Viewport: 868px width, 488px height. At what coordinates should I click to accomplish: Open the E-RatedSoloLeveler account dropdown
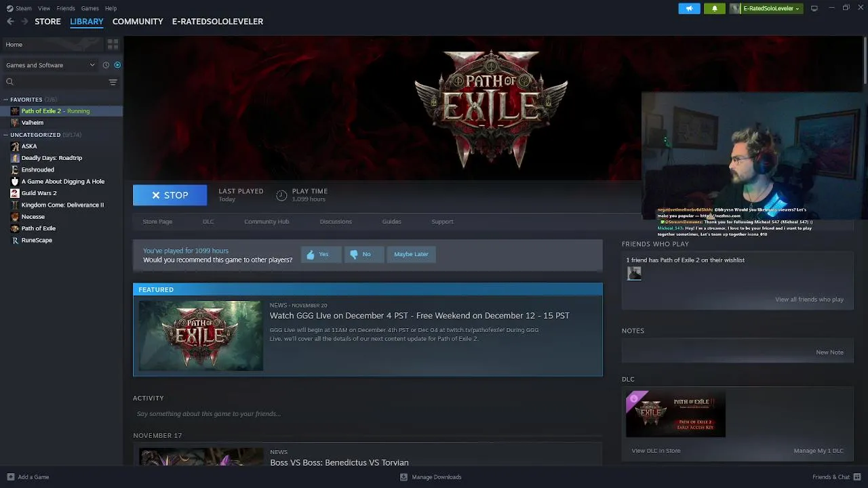coord(766,8)
